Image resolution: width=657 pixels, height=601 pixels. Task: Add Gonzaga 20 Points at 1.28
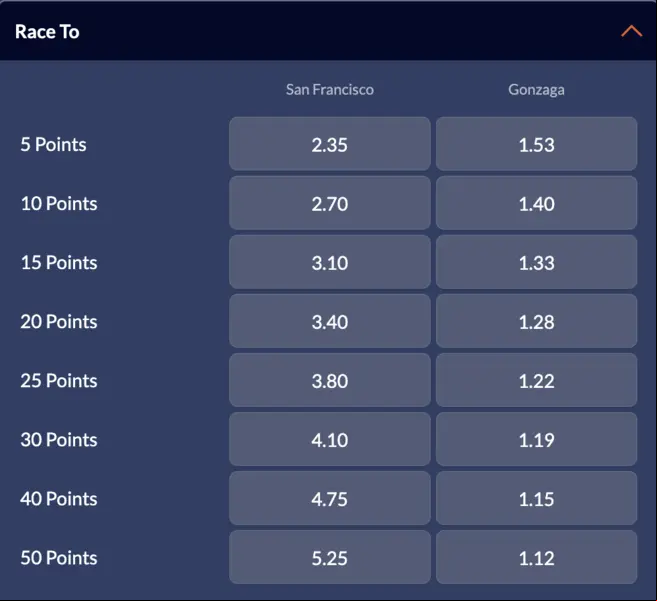[536, 321]
